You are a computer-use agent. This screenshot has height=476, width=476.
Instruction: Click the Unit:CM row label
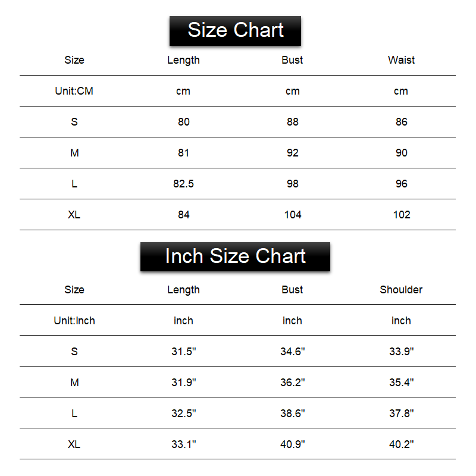(x=74, y=91)
